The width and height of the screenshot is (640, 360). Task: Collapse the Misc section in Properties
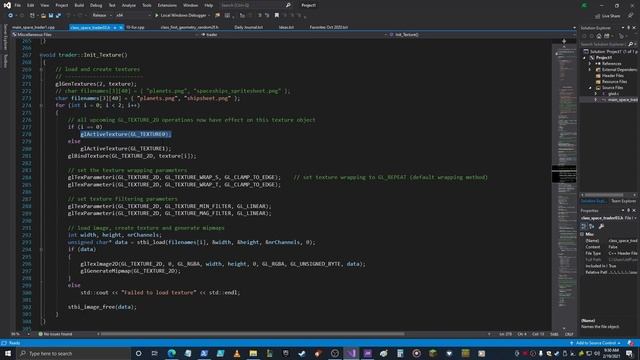tap(582, 234)
